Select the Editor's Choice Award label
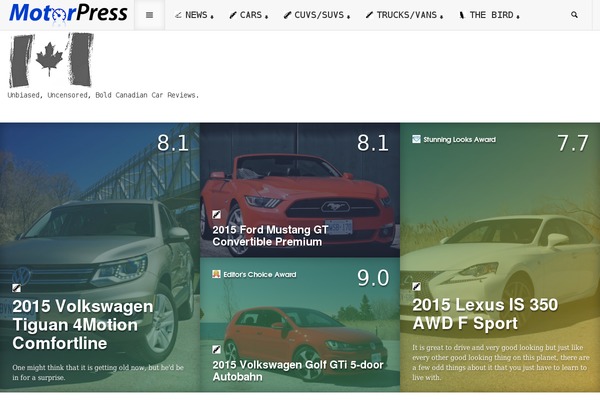600x400 pixels. click(x=260, y=274)
